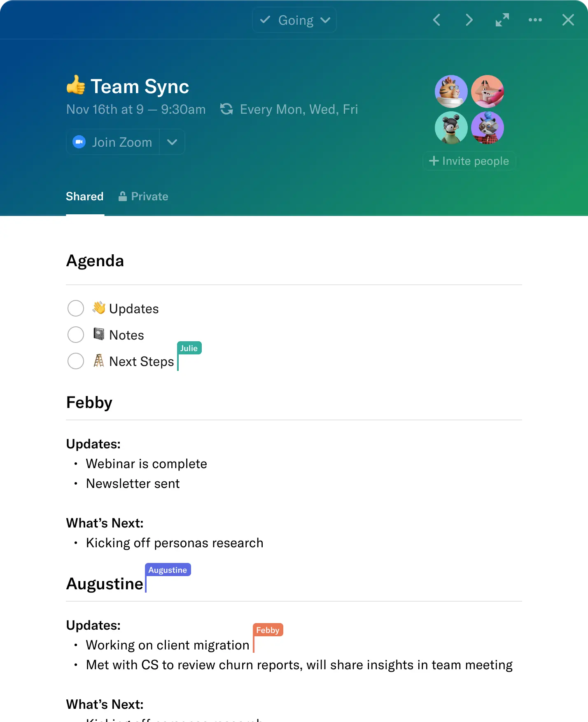Join the Zoom meeting
Image resolution: width=588 pixels, height=722 pixels.
pos(113,142)
